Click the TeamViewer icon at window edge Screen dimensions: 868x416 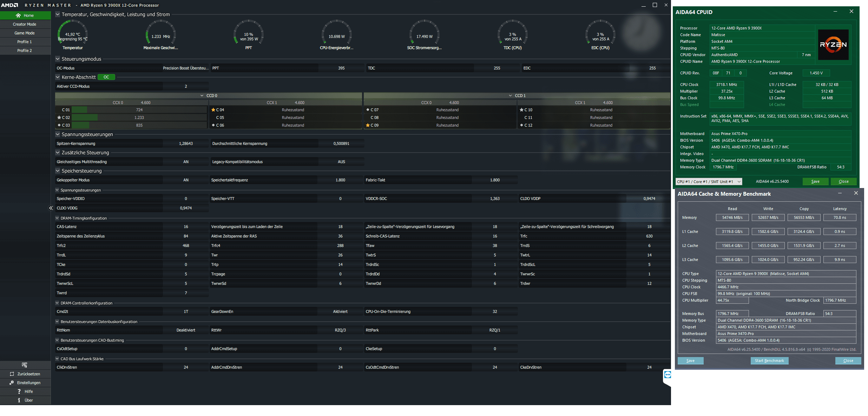click(668, 375)
